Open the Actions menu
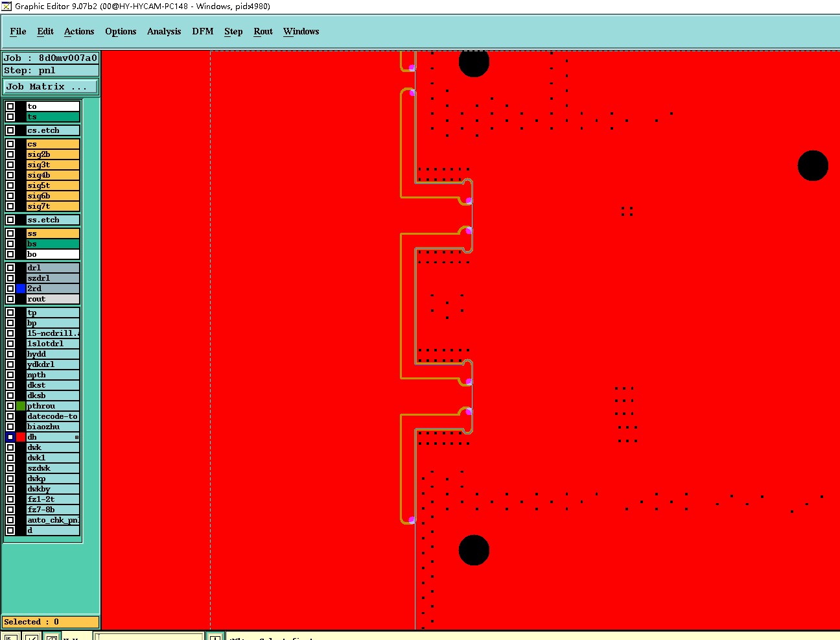 pyautogui.click(x=79, y=31)
